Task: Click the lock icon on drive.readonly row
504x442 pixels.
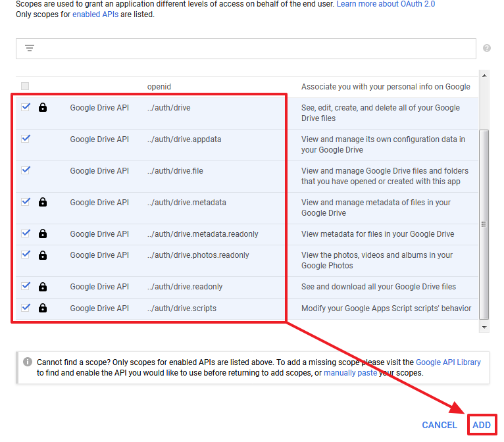Action: pos(42,287)
